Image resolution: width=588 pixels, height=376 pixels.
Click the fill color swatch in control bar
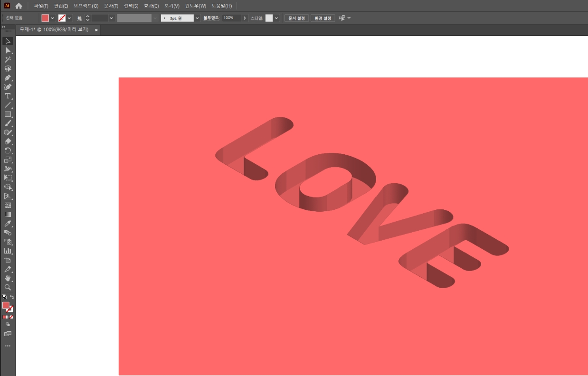pos(45,18)
